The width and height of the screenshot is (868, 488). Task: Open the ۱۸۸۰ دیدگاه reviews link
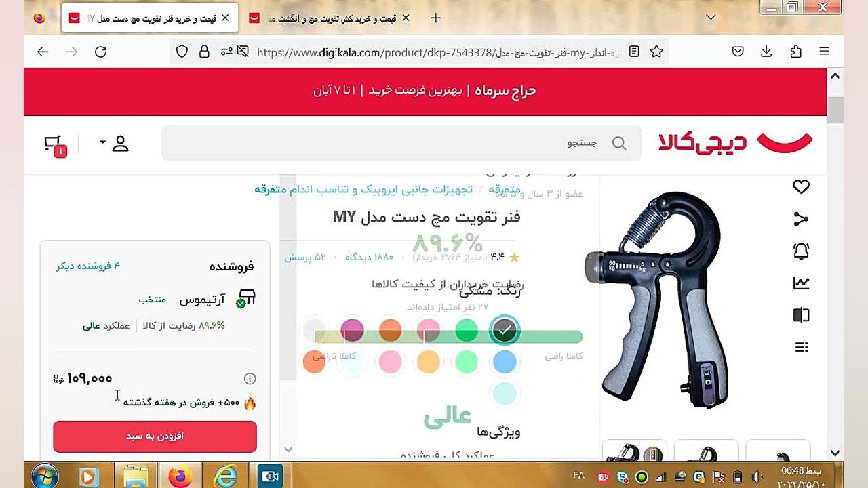tap(369, 257)
